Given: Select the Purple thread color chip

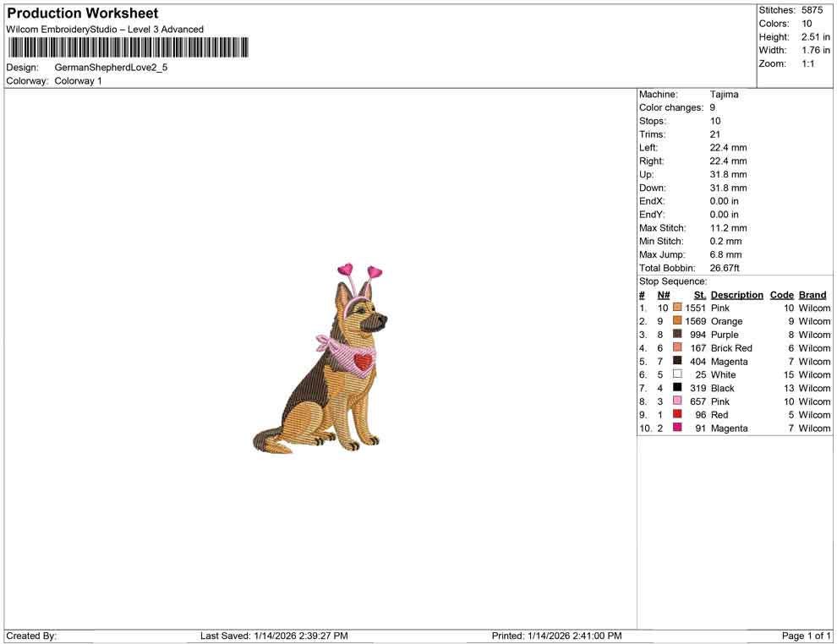Looking at the screenshot, I should click(676, 335).
